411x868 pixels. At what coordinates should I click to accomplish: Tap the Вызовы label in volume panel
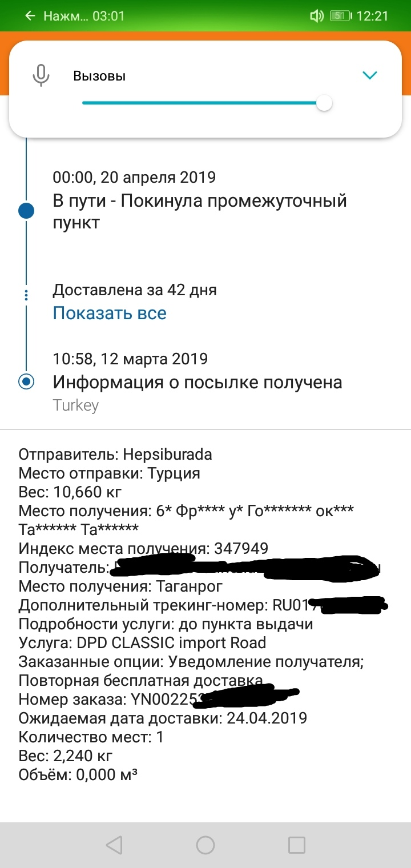(x=99, y=76)
